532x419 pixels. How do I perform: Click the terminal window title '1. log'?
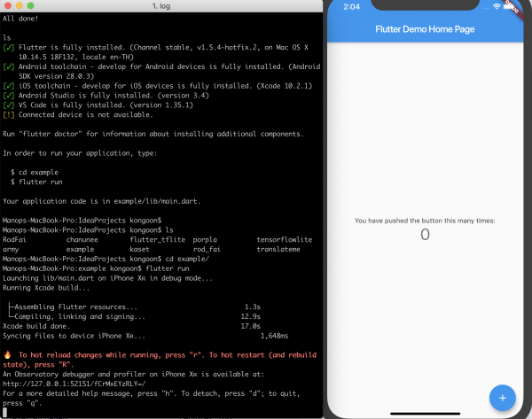click(161, 6)
